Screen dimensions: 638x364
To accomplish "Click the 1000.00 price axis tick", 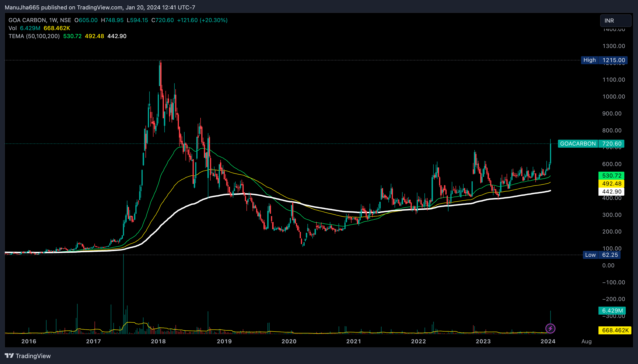I will [x=614, y=96].
